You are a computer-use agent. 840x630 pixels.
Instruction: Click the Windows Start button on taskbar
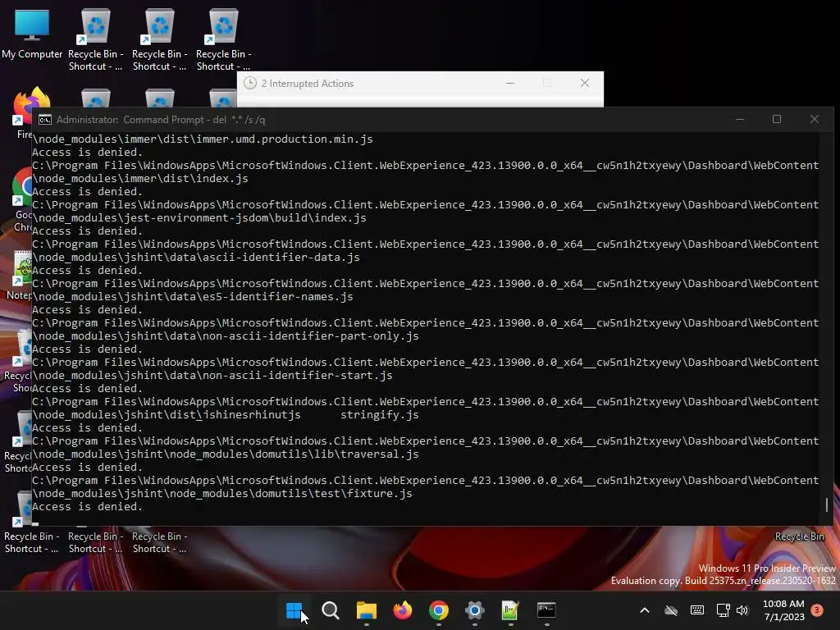click(294, 610)
